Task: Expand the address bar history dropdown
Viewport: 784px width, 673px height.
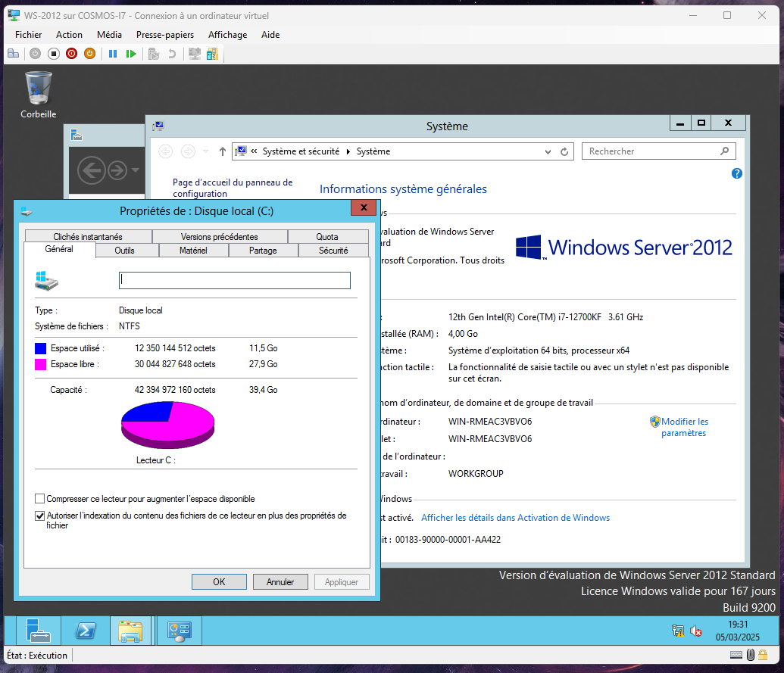Action: (548, 152)
